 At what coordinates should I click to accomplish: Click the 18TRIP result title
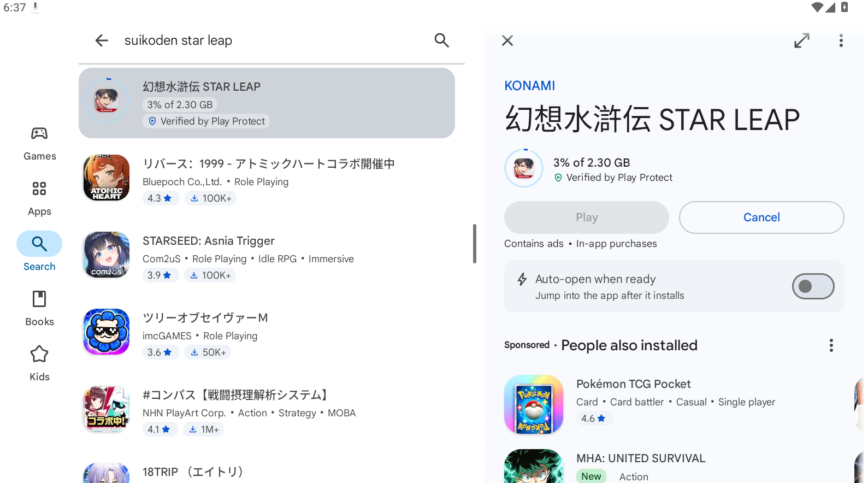pos(193,472)
